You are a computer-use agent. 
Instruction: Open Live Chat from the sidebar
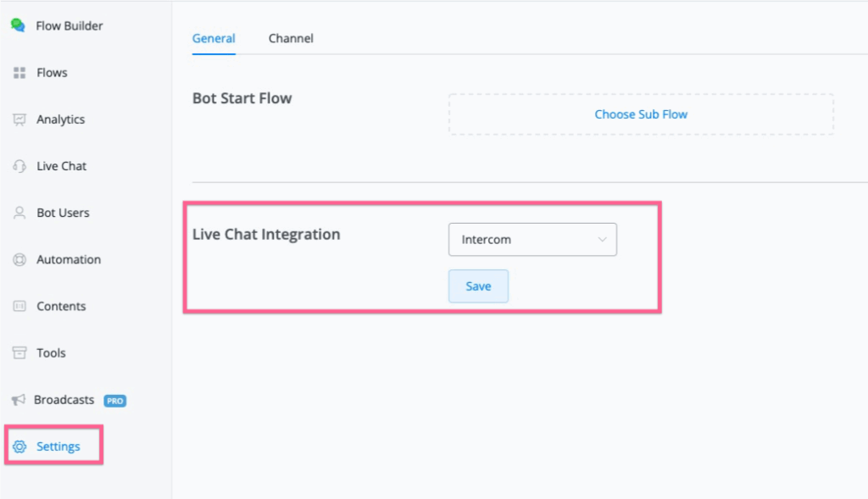(x=61, y=166)
